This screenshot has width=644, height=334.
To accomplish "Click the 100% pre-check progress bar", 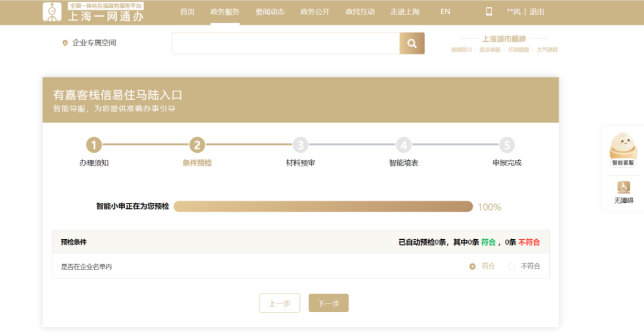I will click(x=323, y=206).
